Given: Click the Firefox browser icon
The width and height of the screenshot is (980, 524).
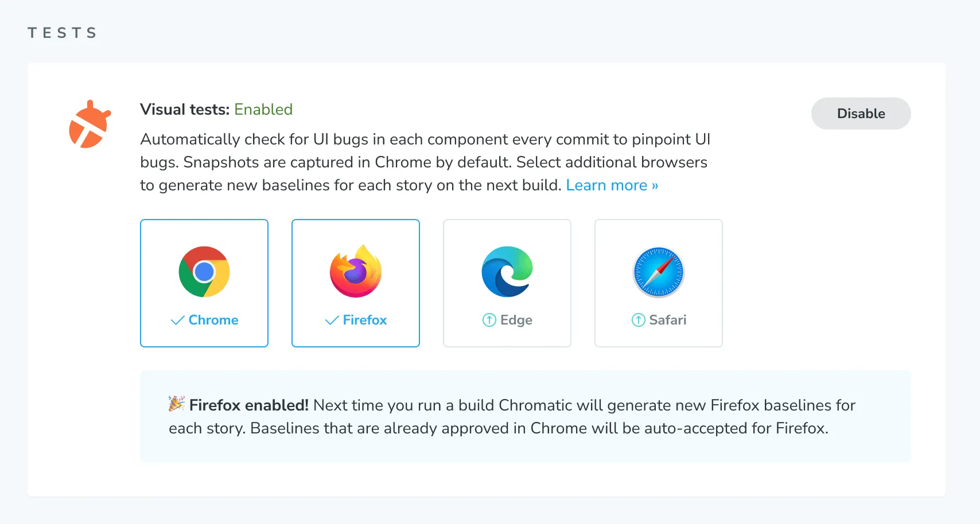Looking at the screenshot, I should coord(356,272).
